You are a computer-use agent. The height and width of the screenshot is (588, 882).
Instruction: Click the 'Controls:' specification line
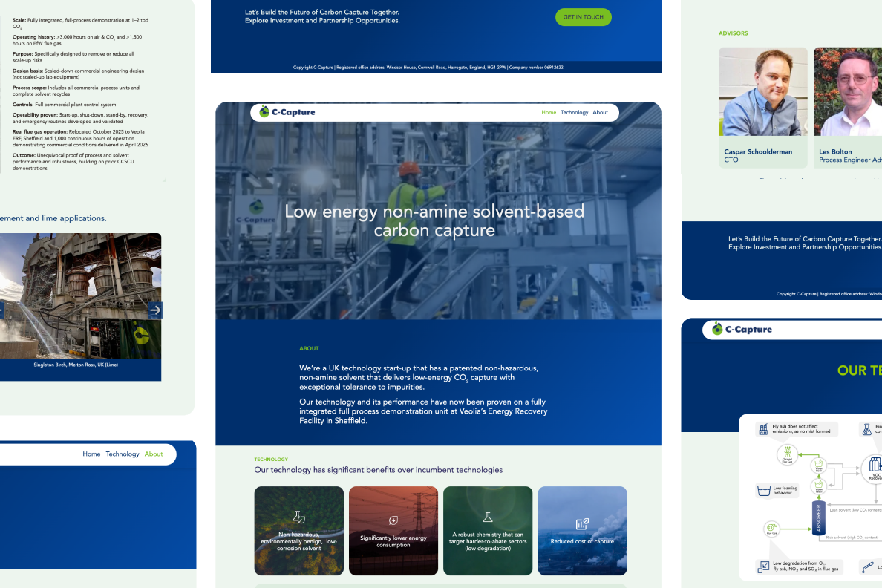click(64, 105)
